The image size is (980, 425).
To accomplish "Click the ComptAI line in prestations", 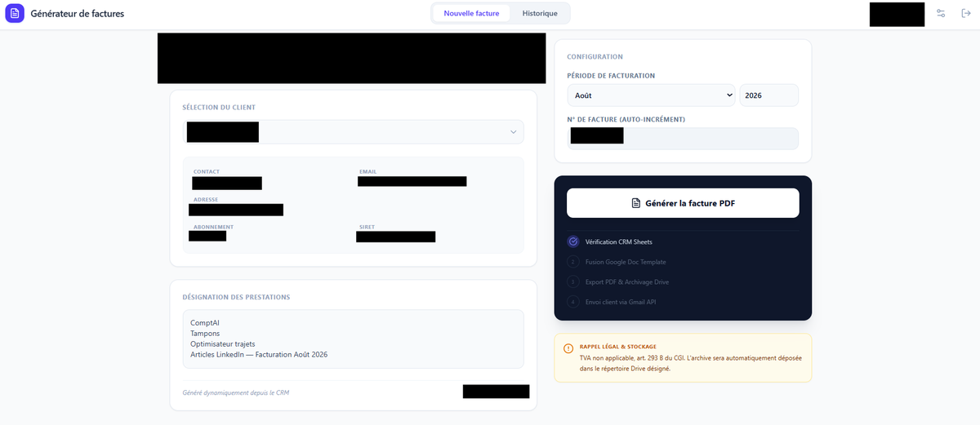I will coord(205,323).
